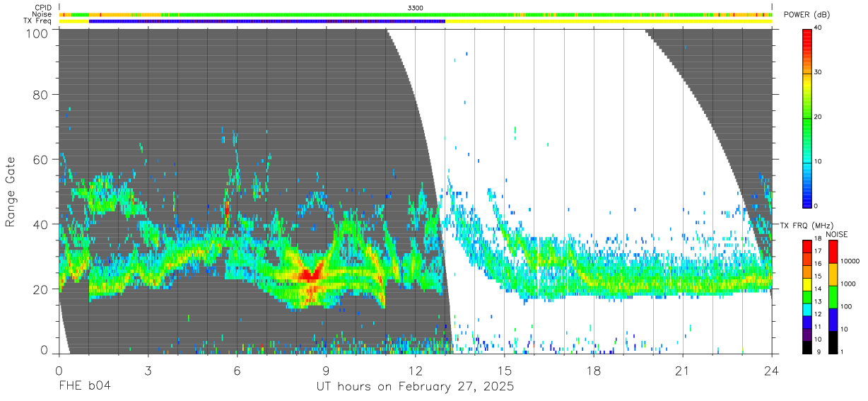The height and width of the screenshot is (401, 868).
Task: Click the noise colorbar
Action: [833, 296]
